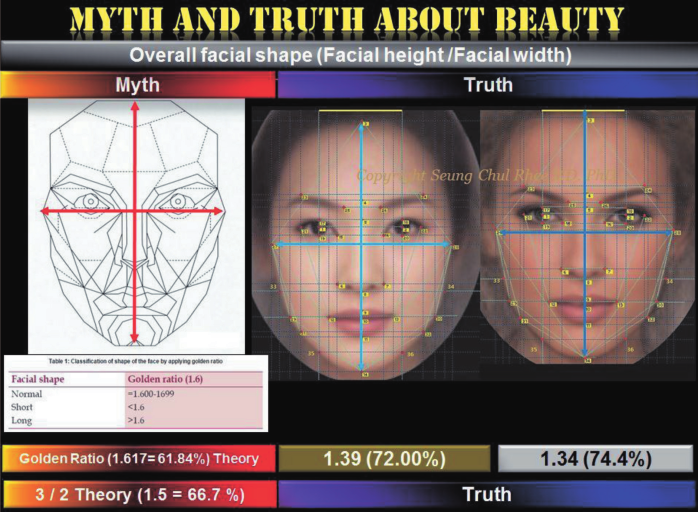Click the 'Golden ratio (1.6)' column header

point(165,379)
